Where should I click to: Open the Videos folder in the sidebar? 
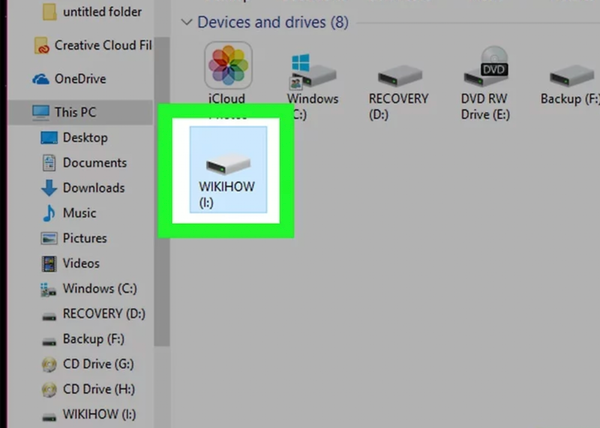pyautogui.click(x=81, y=263)
